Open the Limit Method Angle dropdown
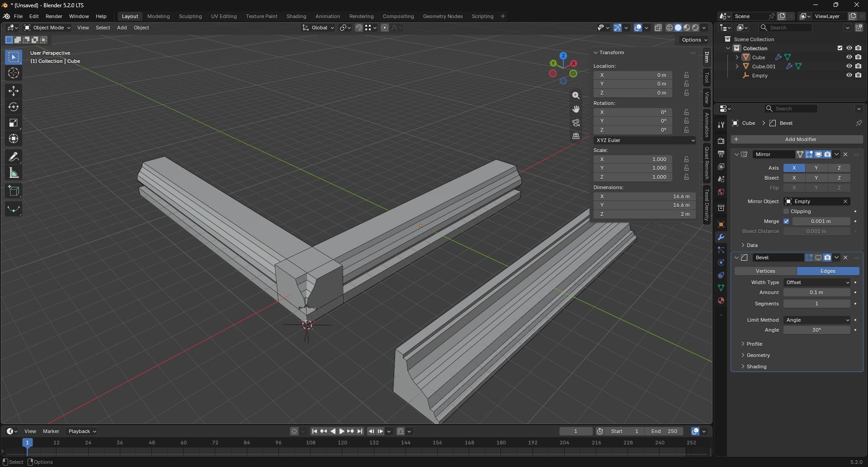Image resolution: width=868 pixels, height=467 pixels. tap(817, 320)
